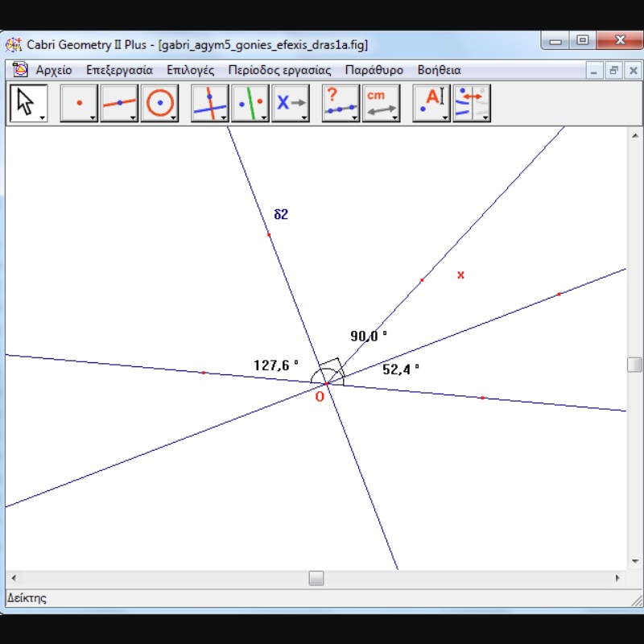644x644 pixels.
Task: Open the Βοήθεια menu
Action: pos(439,70)
